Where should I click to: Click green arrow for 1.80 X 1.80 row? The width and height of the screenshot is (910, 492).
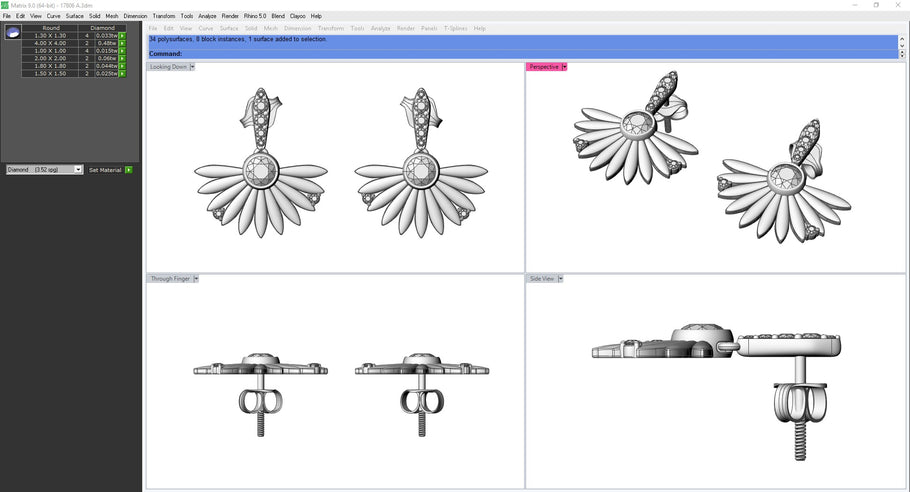click(x=122, y=66)
